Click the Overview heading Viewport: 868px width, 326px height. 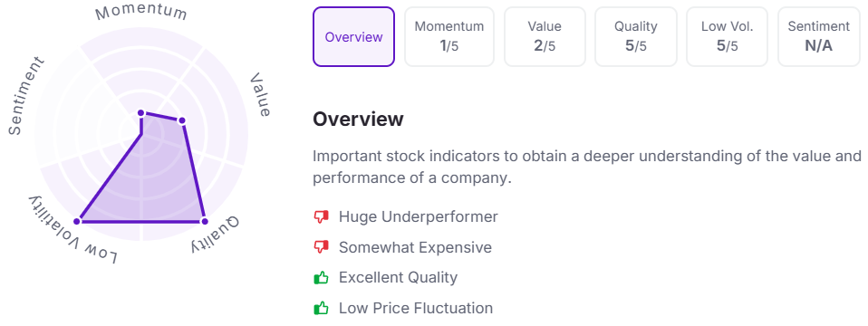point(358,119)
